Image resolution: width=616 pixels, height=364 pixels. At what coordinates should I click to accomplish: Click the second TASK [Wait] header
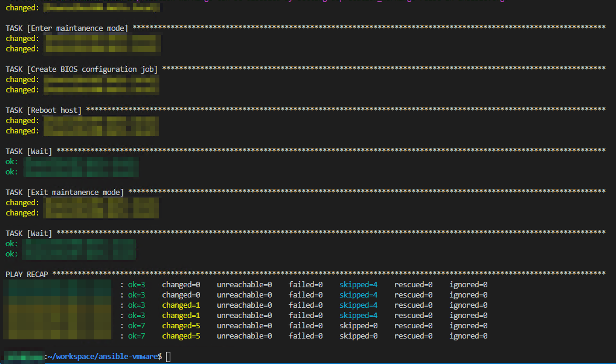(x=29, y=233)
